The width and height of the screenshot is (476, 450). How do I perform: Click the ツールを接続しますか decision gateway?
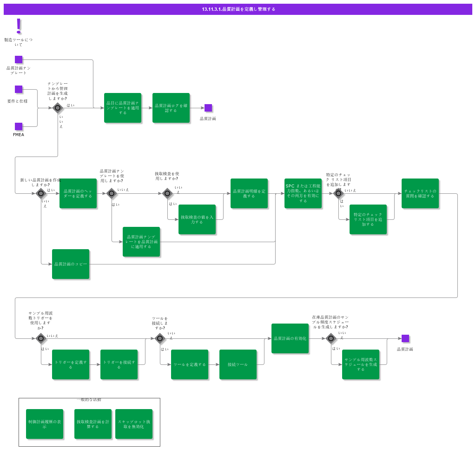(160, 339)
